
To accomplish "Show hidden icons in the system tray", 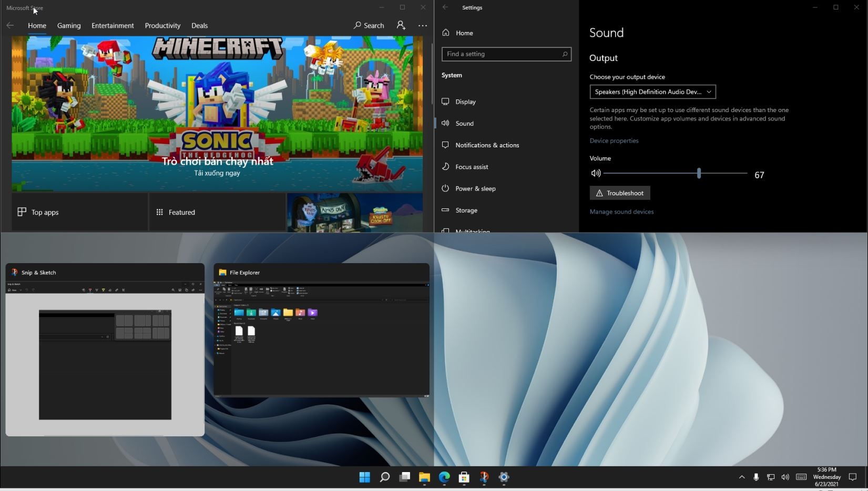I will click(742, 477).
